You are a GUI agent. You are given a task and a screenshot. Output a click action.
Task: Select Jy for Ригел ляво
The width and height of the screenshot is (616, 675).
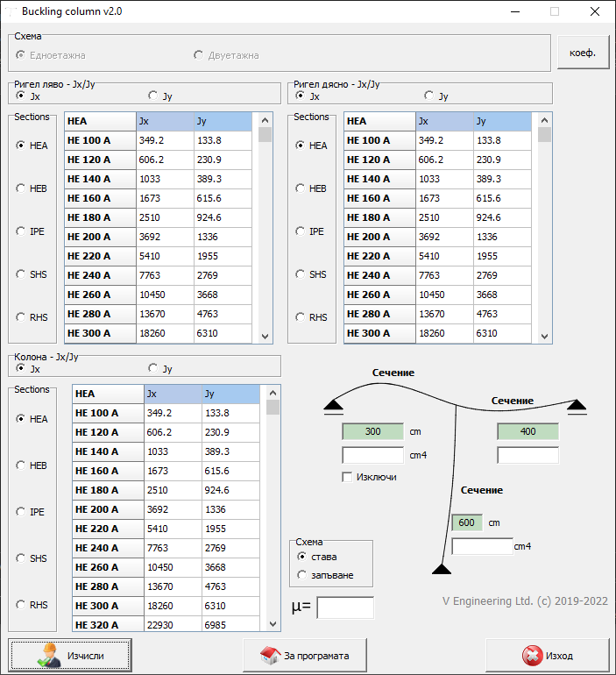[153, 96]
